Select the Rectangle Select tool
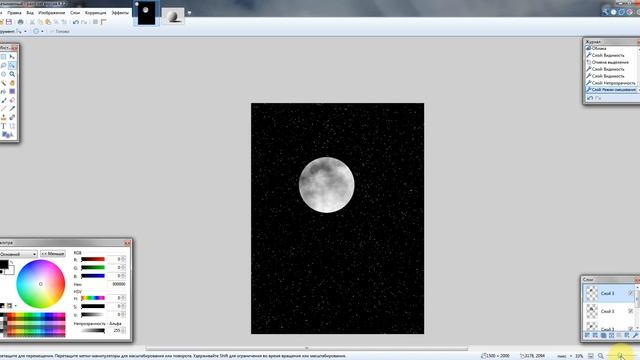640x360 pixels. coord(3,56)
